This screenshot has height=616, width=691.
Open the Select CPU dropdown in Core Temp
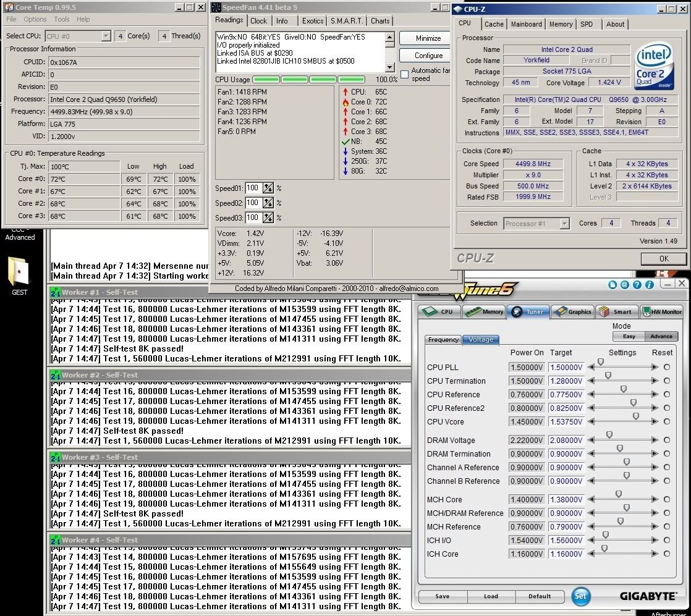pos(77,36)
